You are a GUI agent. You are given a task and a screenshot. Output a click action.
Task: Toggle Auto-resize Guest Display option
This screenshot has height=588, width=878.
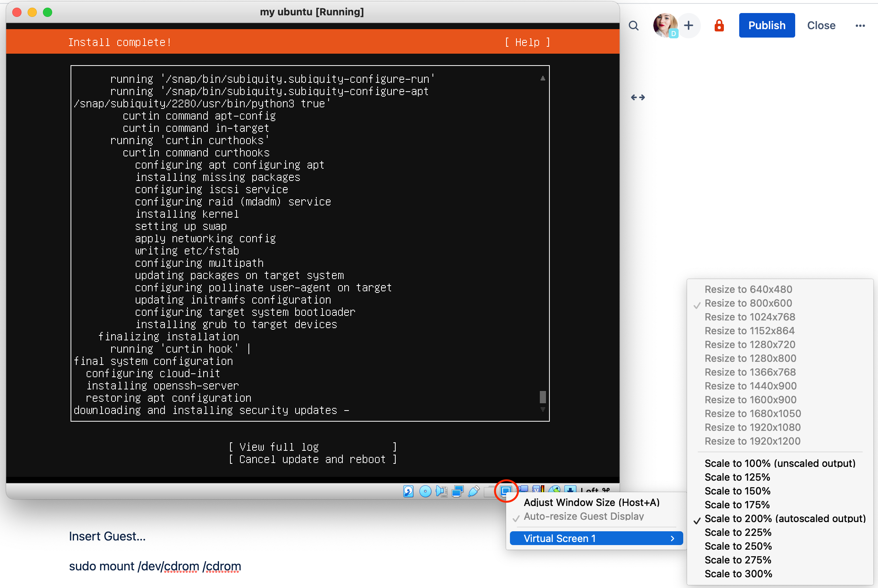[x=584, y=516]
